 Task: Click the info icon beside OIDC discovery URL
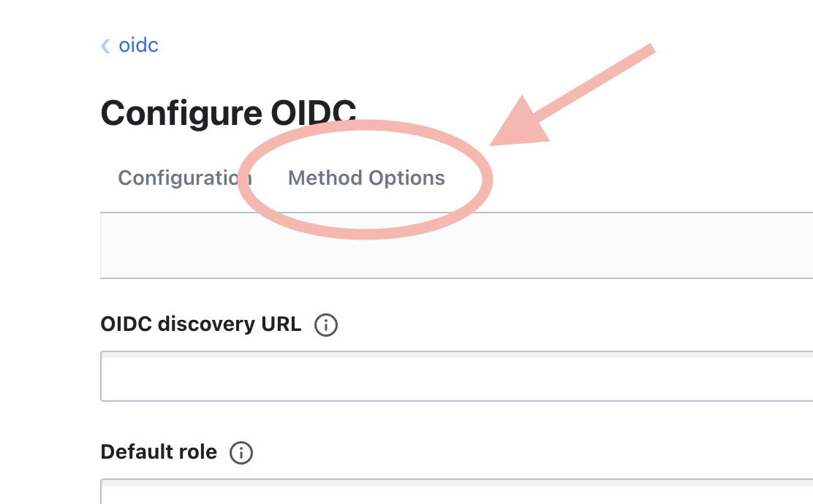(326, 325)
